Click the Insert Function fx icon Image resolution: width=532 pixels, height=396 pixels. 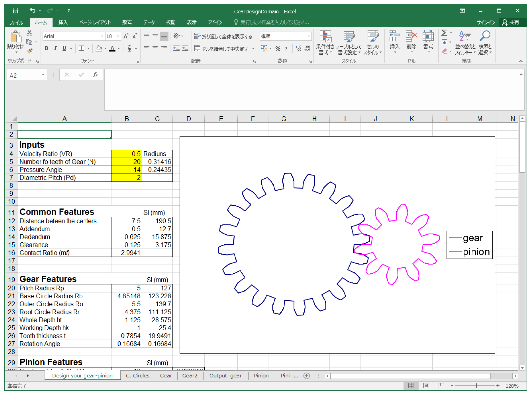coord(95,75)
